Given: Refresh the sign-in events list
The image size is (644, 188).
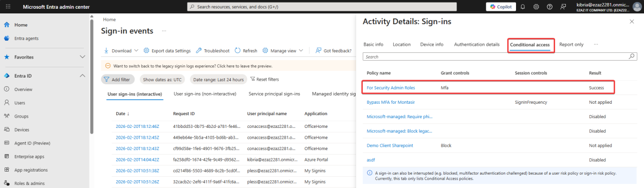Looking at the screenshot, I should coord(246,51).
